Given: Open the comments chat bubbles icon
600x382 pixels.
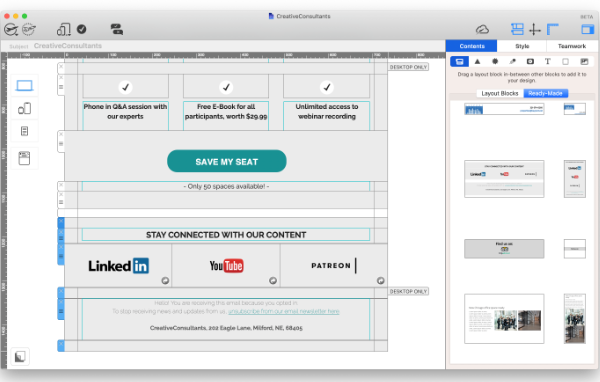Looking at the screenshot, I should coord(117,29).
